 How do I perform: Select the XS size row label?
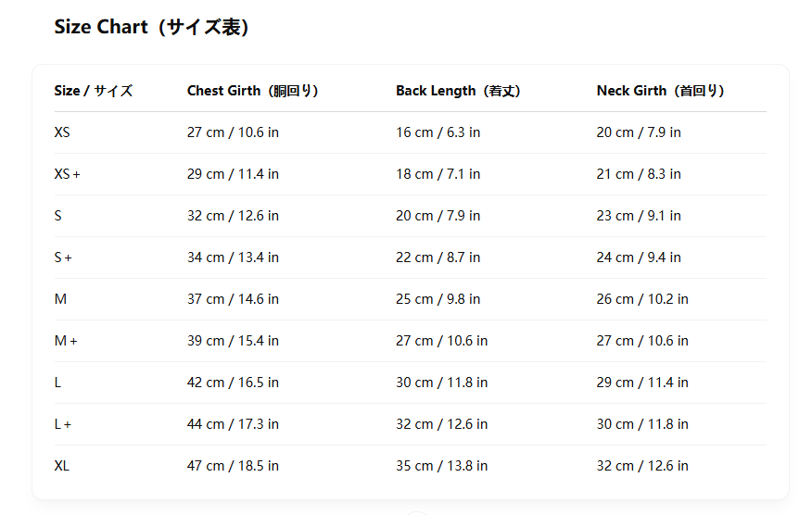click(x=62, y=132)
